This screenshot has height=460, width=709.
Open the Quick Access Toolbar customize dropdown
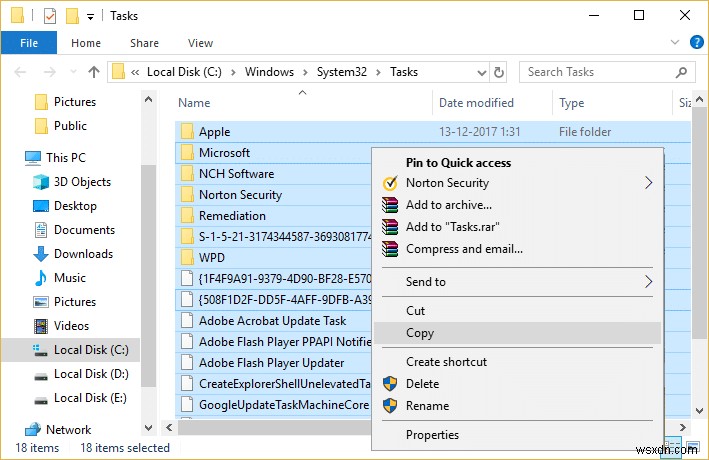[91, 17]
